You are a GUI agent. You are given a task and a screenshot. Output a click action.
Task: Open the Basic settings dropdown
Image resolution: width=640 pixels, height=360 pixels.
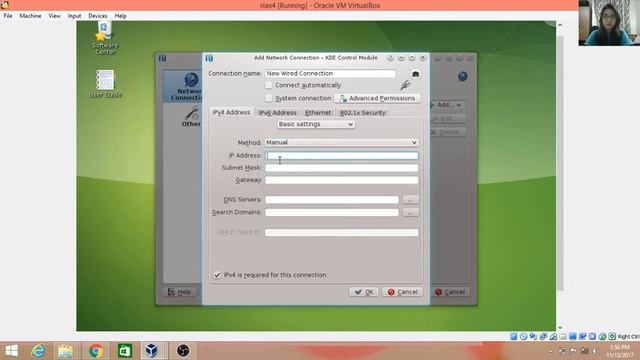[x=316, y=124]
